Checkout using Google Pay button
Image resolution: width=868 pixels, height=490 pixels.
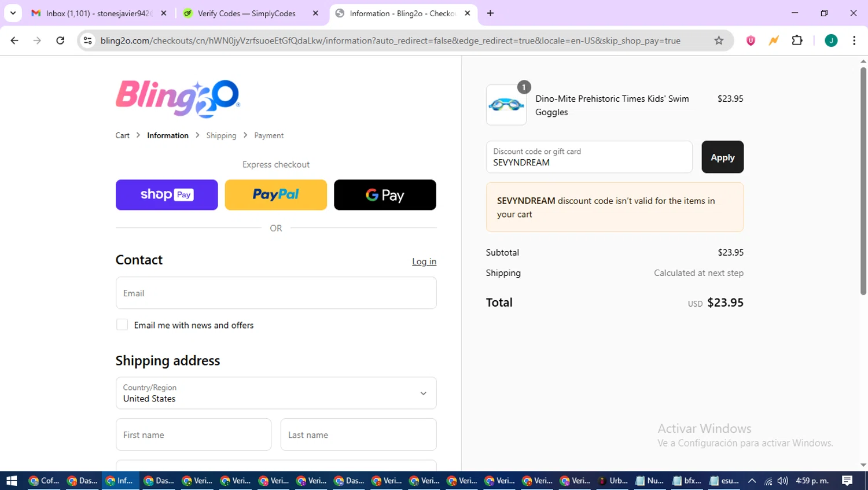[385, 195]
